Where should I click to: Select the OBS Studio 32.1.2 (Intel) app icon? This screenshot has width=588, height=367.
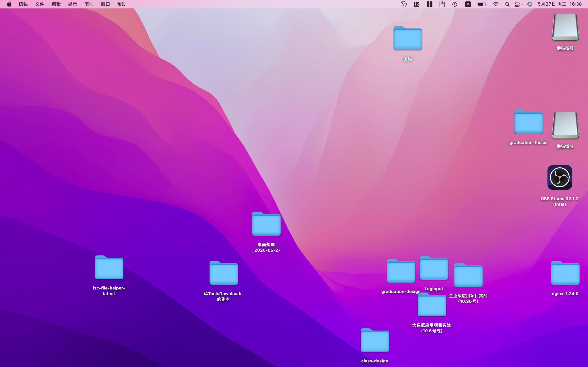(560, 177)
